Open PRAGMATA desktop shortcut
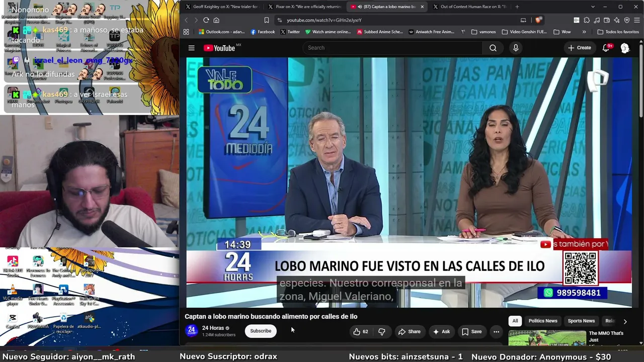Image resolution: width=644 pixels, height=362 pixels. point(38,321)
